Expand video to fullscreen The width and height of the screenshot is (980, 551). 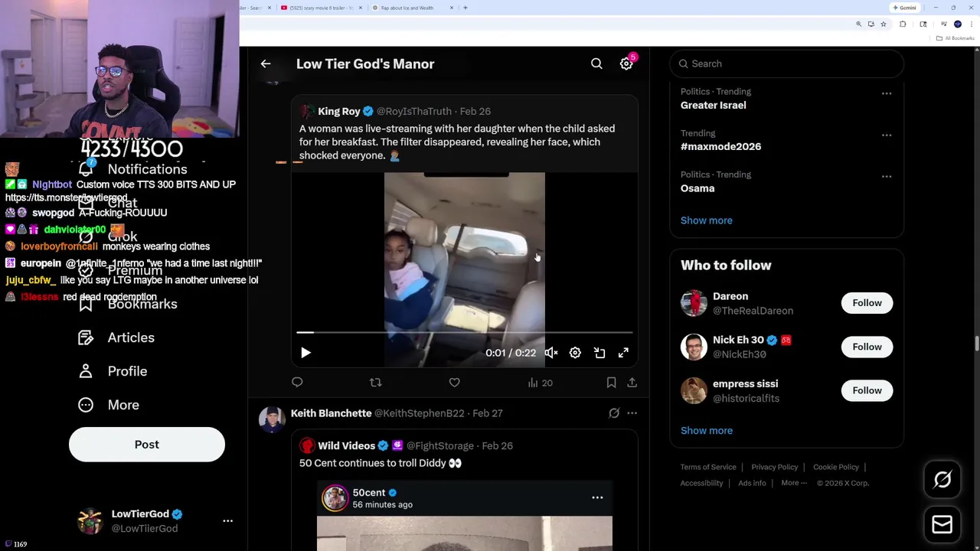point(623,353)
